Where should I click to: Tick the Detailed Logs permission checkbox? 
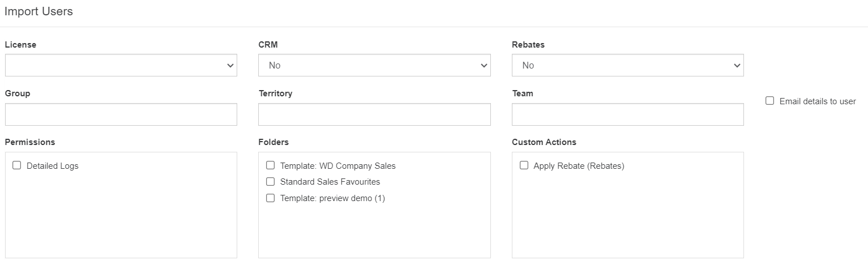click(17, 165)
